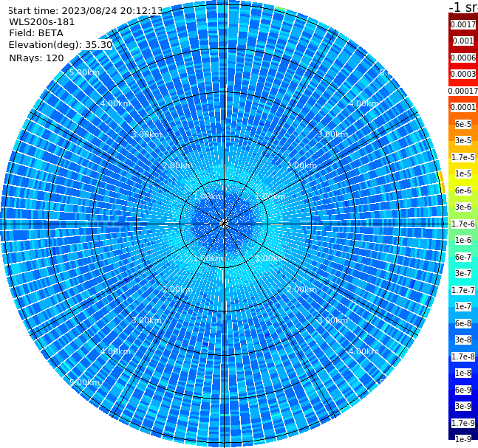This screenshot has height=448, width=478.
Task: Select the upper-right 4.00km ring label
Action: point(363,103)
